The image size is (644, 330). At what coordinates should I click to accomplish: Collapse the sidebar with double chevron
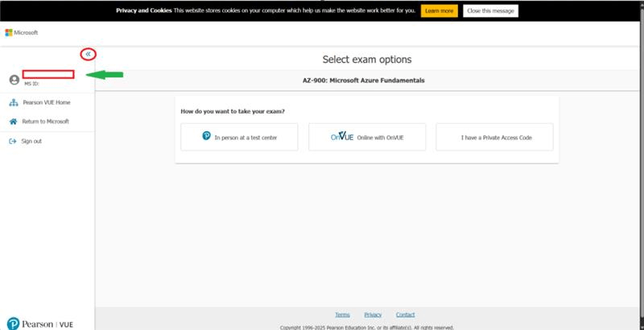tap(89, 54)
